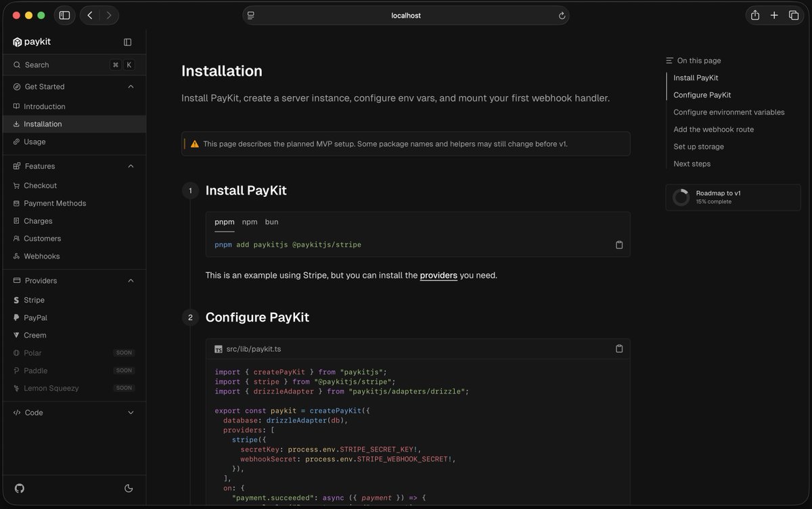Image resolution: width=812 pixels, height=509 pixels.
Task: Switch to the bun tab
Action: point(271,222)
